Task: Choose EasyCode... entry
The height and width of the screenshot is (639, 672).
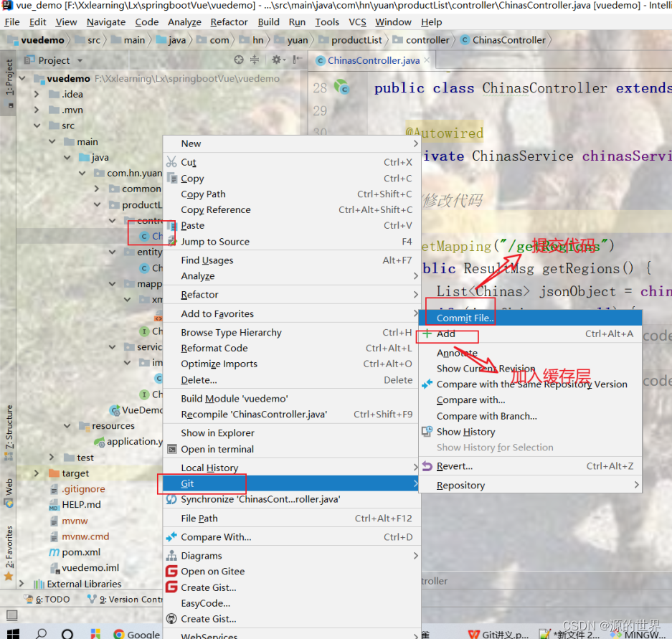Action: (x=291, y=603)
